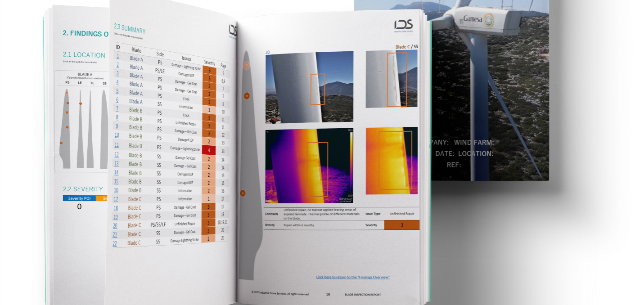Click the red severity 4 cell

tap(209, 150)
